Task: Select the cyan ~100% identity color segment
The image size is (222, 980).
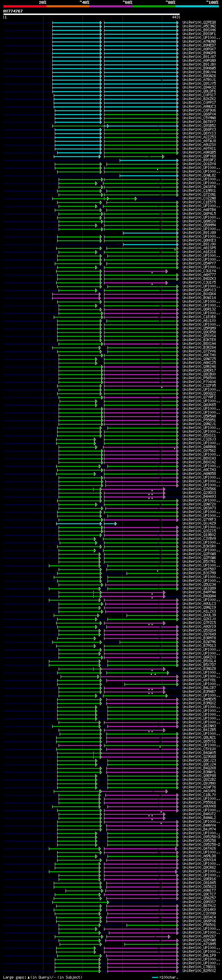Action: click(197, 6)
